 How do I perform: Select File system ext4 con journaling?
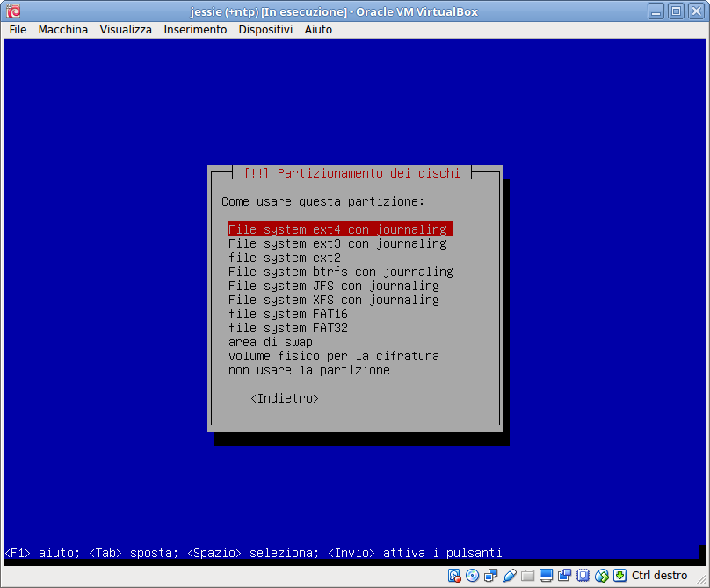pos(341,229)
